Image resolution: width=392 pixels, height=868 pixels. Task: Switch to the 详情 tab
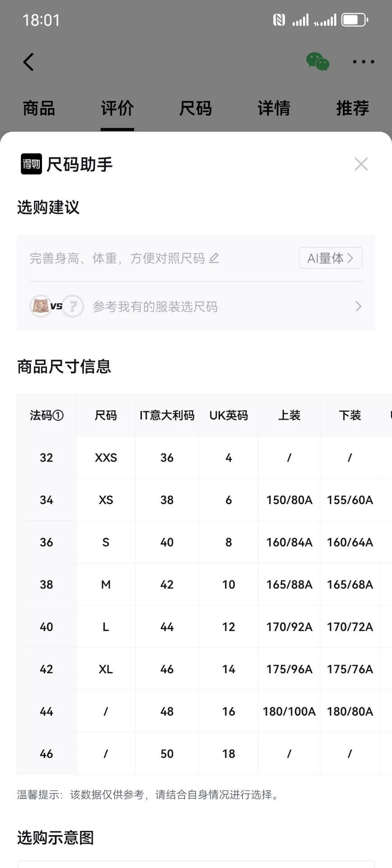tap(274, 108)
